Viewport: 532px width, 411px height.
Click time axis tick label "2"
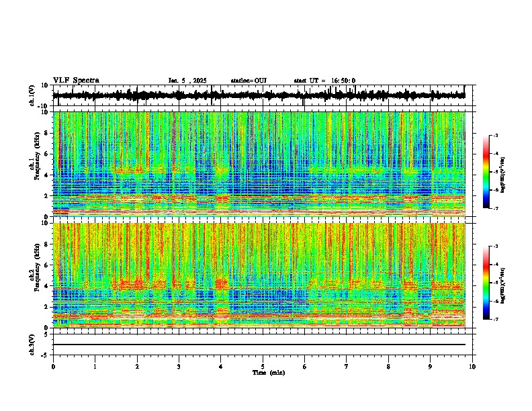[137, 367]
